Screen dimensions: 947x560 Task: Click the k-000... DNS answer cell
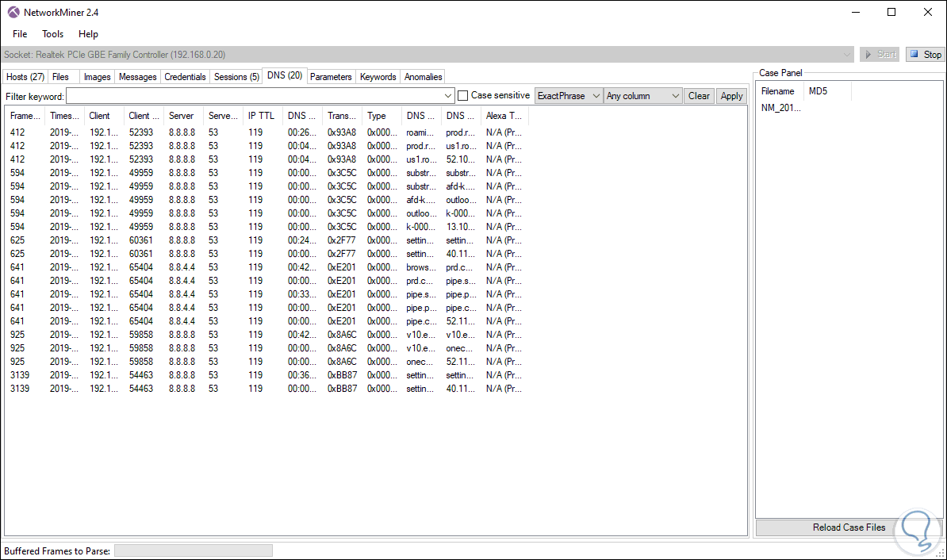click(x=460, y=213)
